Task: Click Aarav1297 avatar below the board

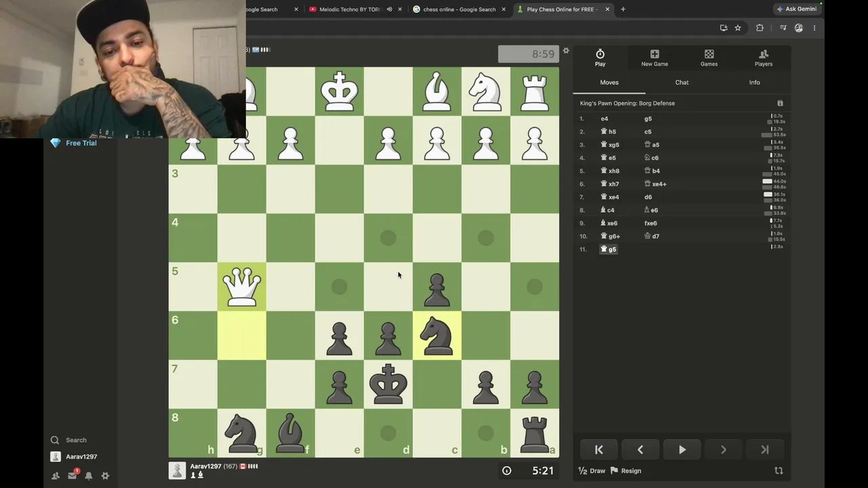Action: click(177, 470)
